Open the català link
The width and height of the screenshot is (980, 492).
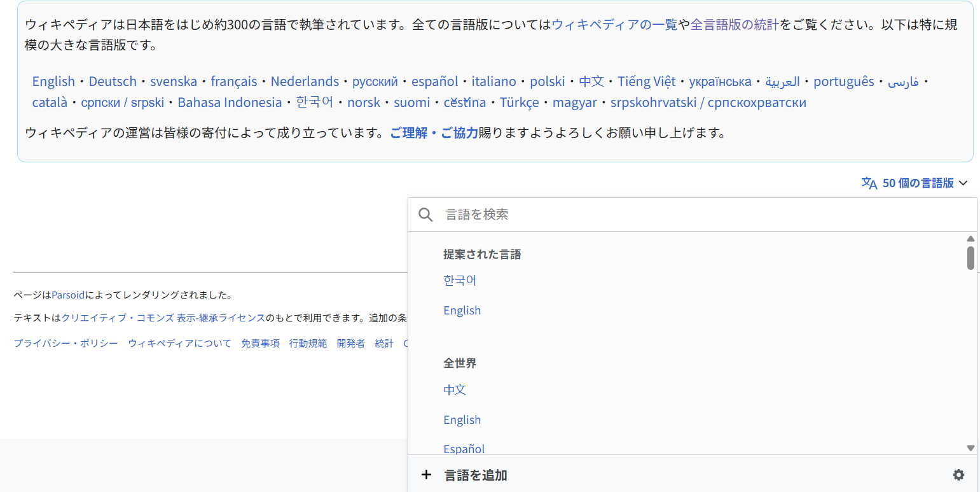[x=50, y=102]
